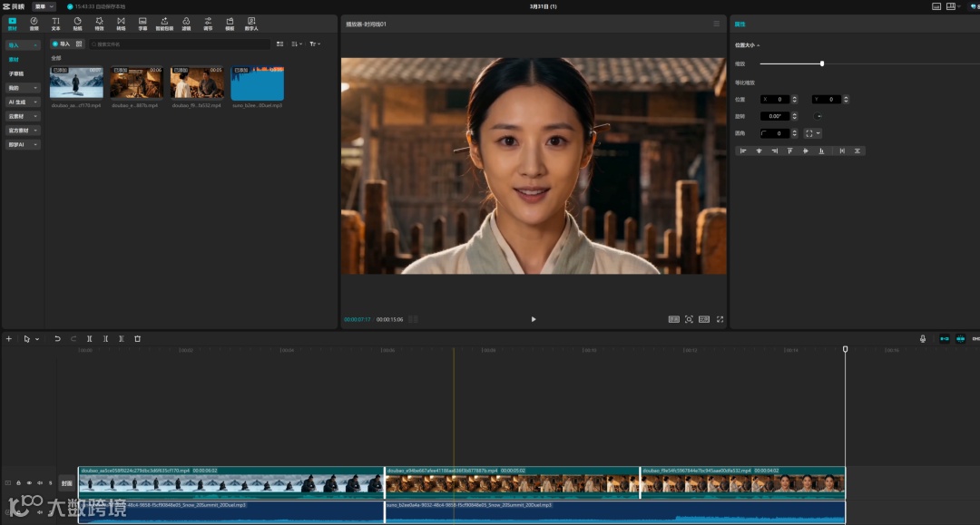Expand the 云素材 sidebar section
Screen dimensions: 980x525
[x=23, y=116]
